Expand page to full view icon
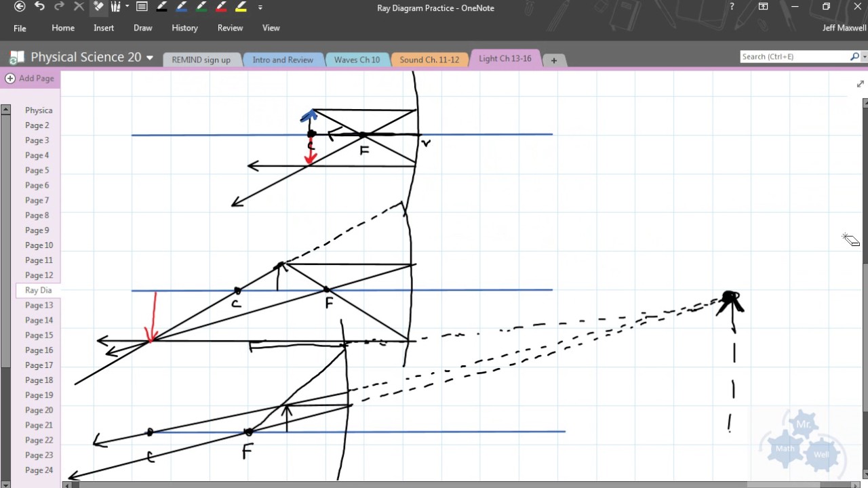This screenshot has width=868, height=488. coord(861,84)
